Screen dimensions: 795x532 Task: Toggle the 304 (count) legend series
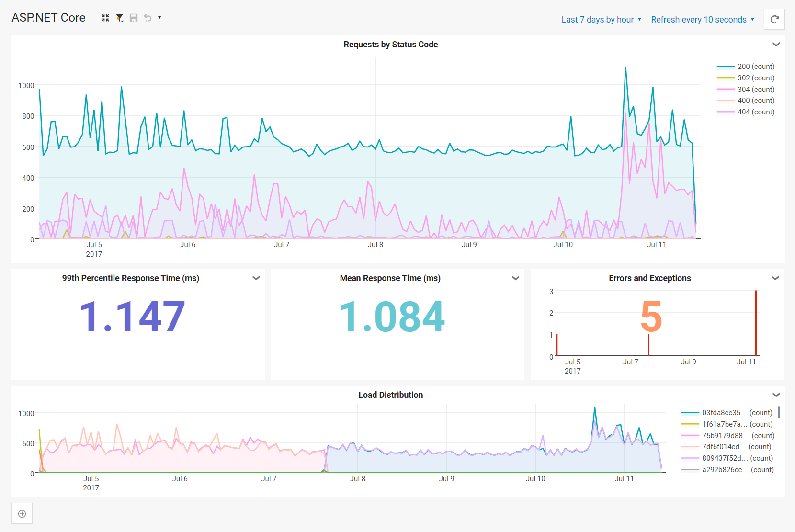click(x=746, y=90)
